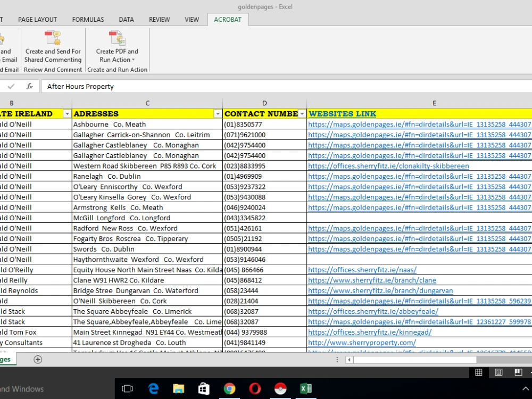Open the sherryfitz branch/clane link
Viewport: 532px width, 399px height.
[372, 280]
